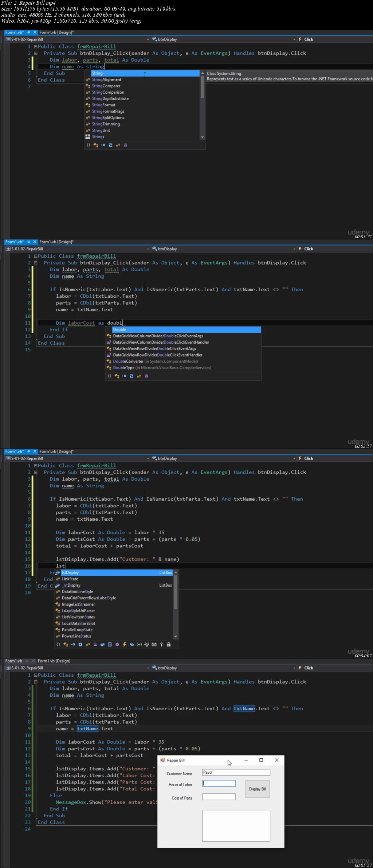
Task: Toggle Enums filter under the lstDisplay completion list
Action: point(88,644)
